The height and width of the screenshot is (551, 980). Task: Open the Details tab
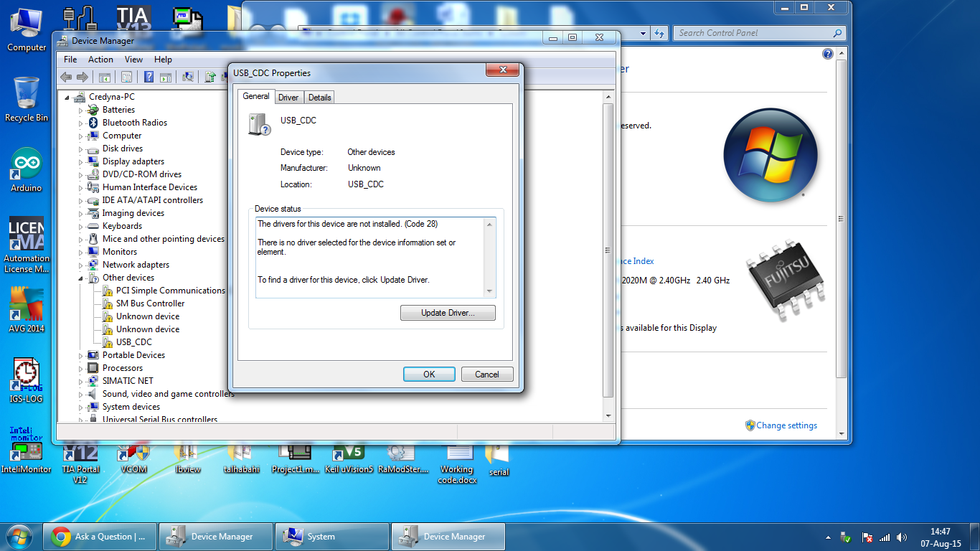320,98
